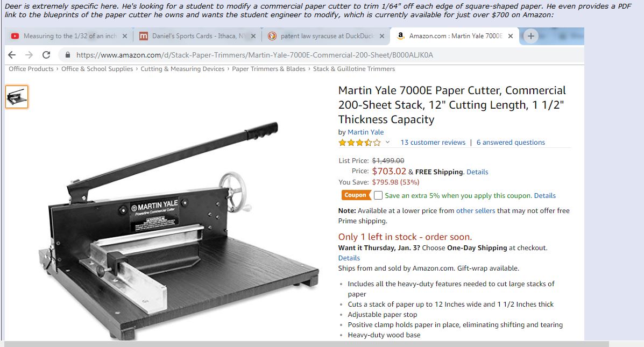The width and height of the screenshot is (644, 347).
Task: Close the patent law syracuse tab
Action: pyautogui.click(x=382, y=36)
